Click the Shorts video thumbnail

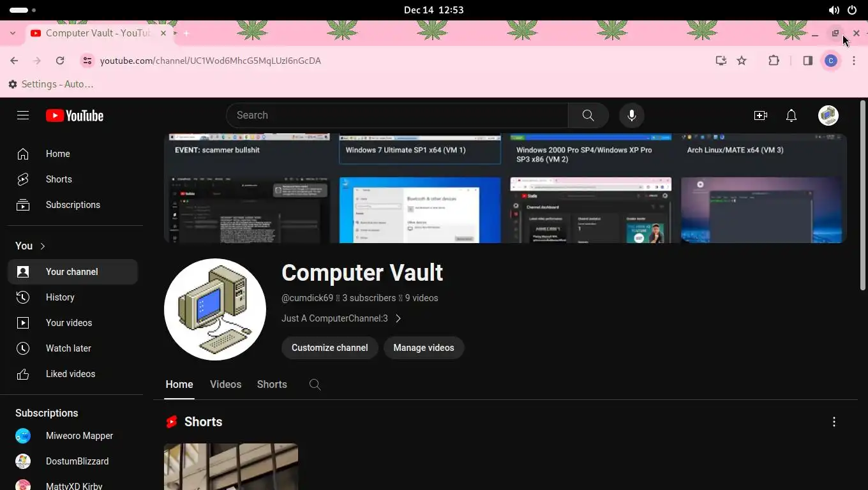click(231, 466)
